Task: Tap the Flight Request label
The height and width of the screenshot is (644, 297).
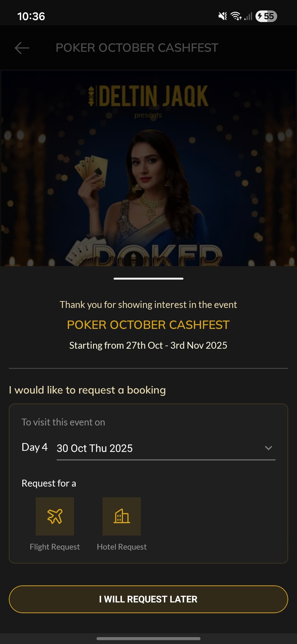Action: pyautogui.click(x=55, y=547)
